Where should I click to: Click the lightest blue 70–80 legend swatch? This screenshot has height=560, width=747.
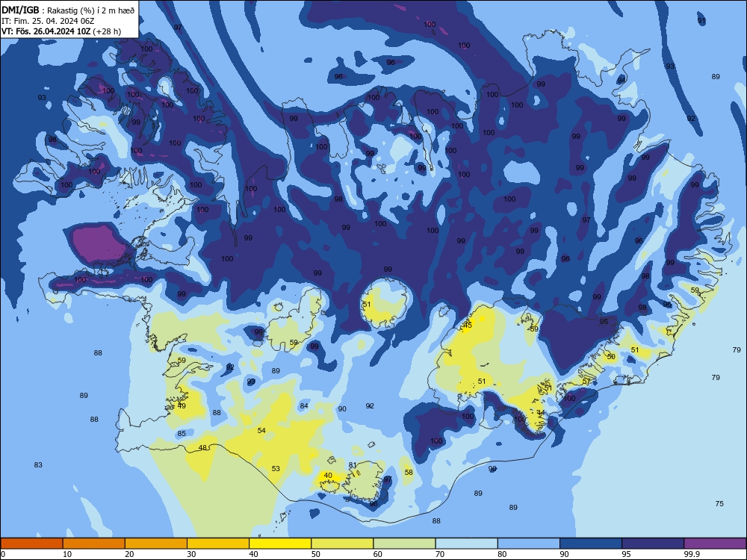(x=467, y=544)
